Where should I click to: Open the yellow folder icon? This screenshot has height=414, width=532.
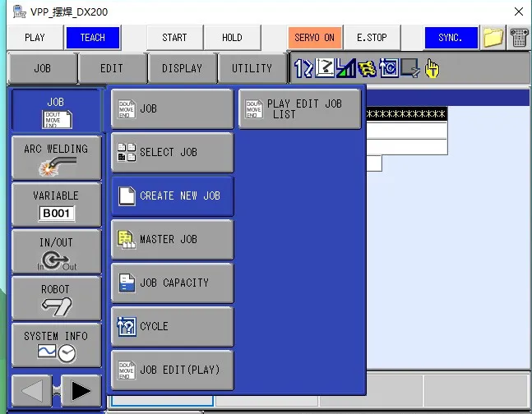(493, 37)
